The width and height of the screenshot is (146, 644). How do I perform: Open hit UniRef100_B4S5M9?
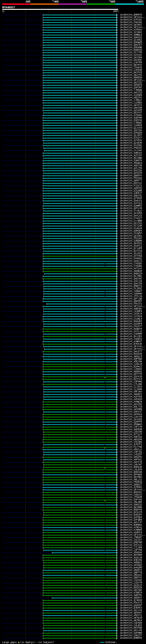[131, 555]
